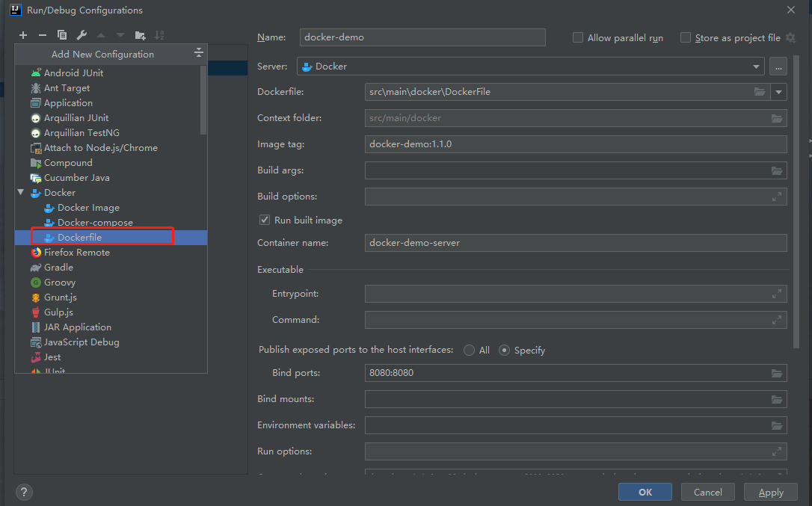Select Firefox Remote configuration type

tap(70, 252)
